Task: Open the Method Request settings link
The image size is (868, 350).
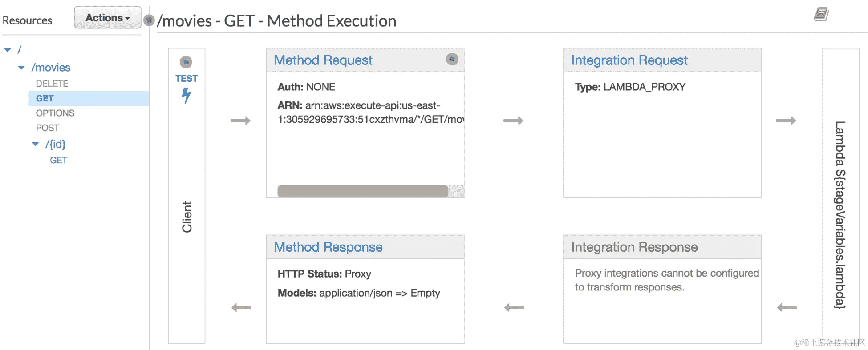Action: point(323,60)
